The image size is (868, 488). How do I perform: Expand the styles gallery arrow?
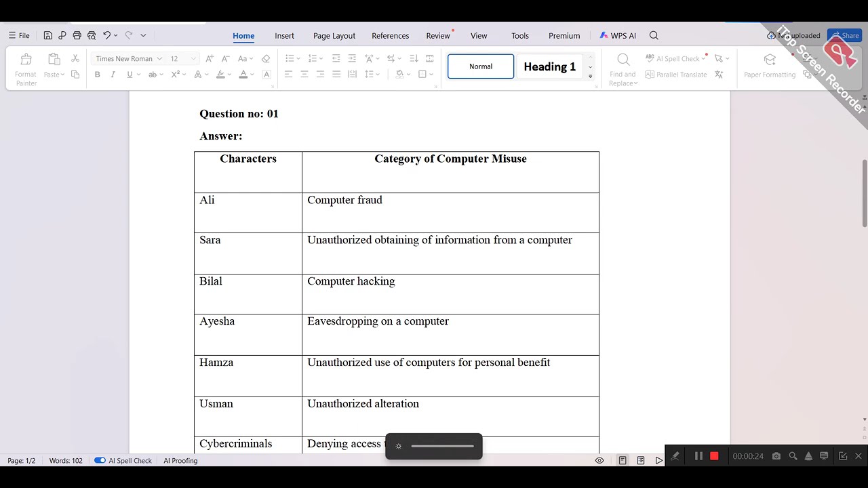pyautogui.click(x=590, y=77)
